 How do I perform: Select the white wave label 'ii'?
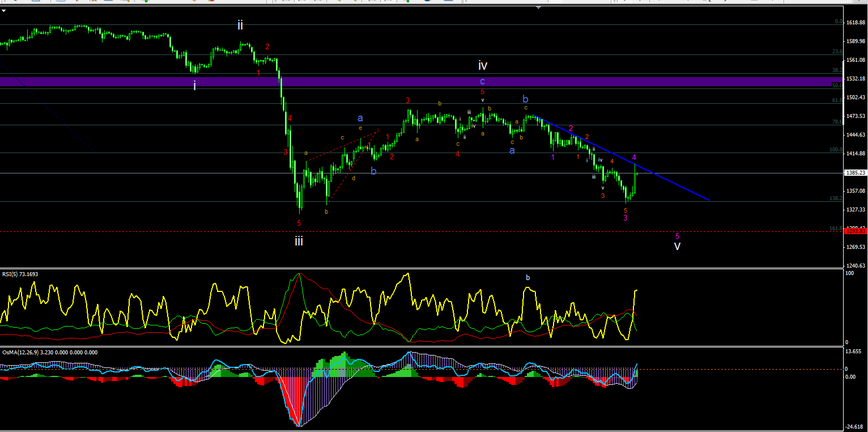(240, 25)
